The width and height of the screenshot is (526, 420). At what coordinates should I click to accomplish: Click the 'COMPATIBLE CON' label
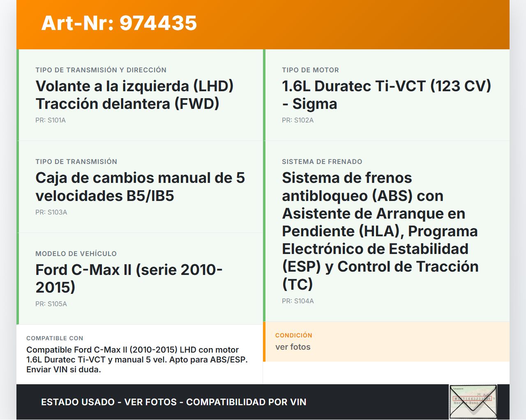(55, 338)
